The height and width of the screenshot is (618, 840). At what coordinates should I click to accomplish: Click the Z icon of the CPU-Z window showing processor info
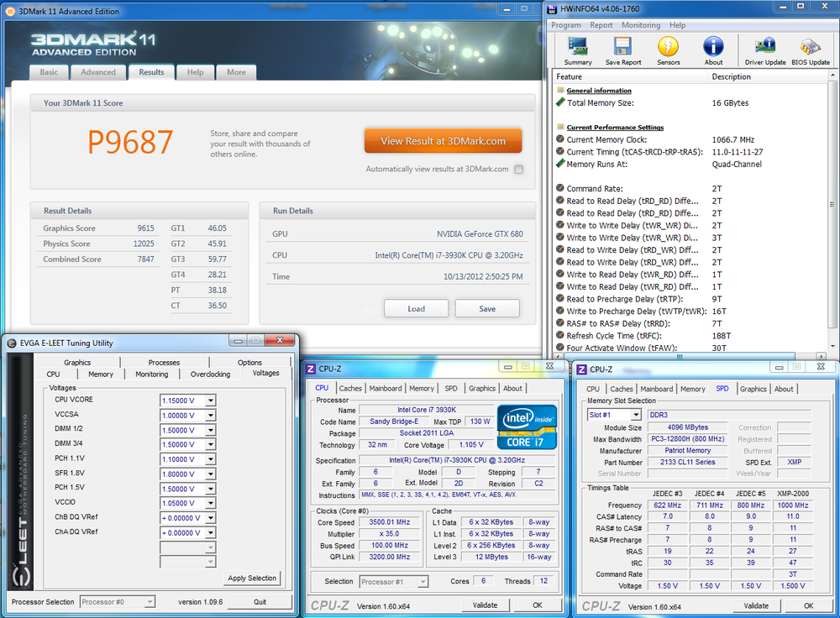coord(311,369)
